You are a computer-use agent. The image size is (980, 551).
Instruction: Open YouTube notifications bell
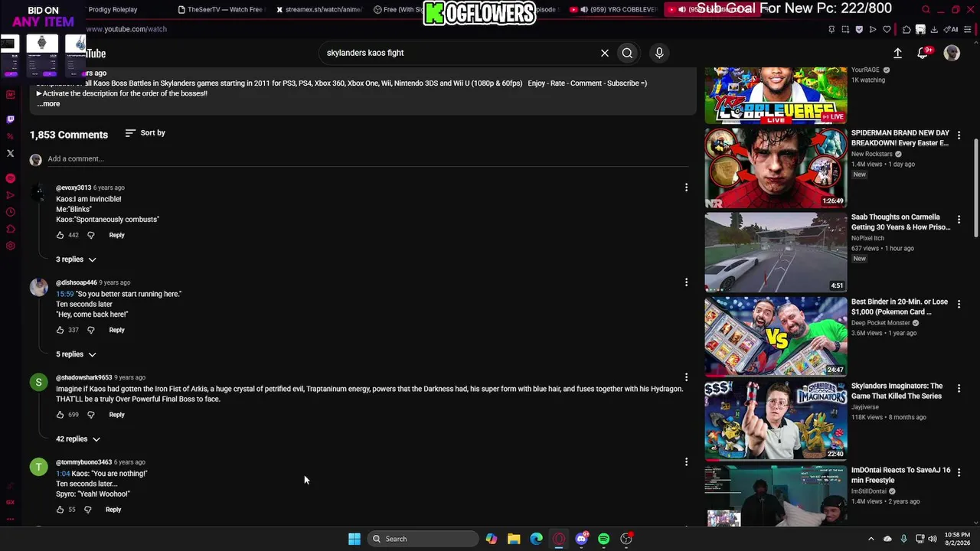(923, 53)
